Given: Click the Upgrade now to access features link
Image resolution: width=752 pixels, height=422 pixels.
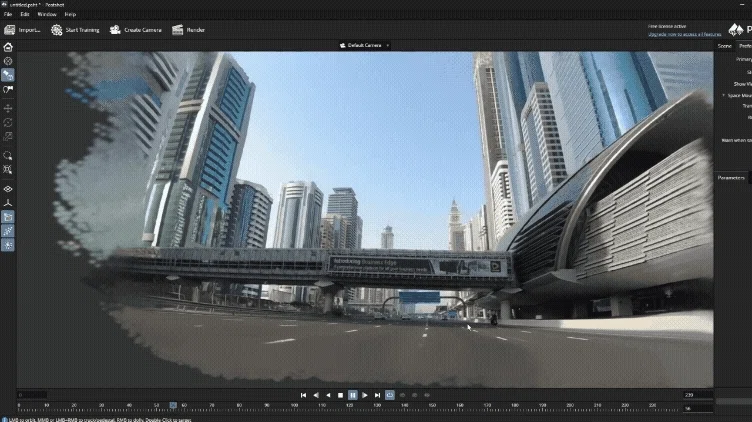Looking at the screenshot, I should point(684,35).
